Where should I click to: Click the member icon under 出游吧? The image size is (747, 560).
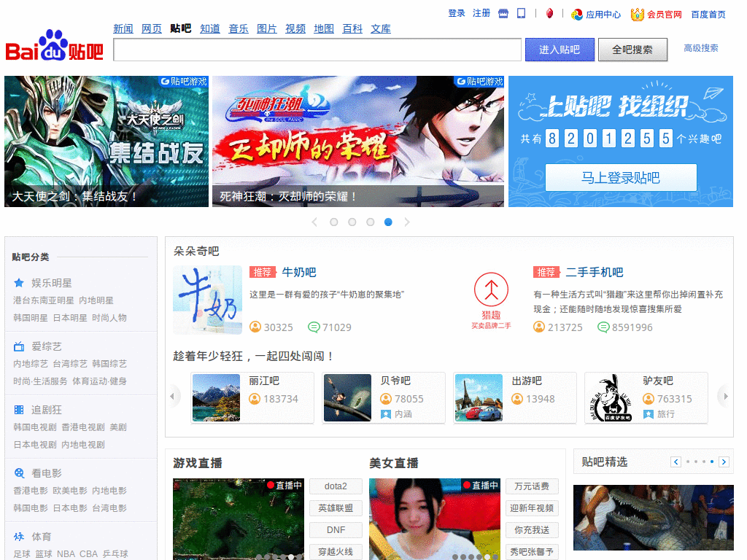tap(517, 399)
